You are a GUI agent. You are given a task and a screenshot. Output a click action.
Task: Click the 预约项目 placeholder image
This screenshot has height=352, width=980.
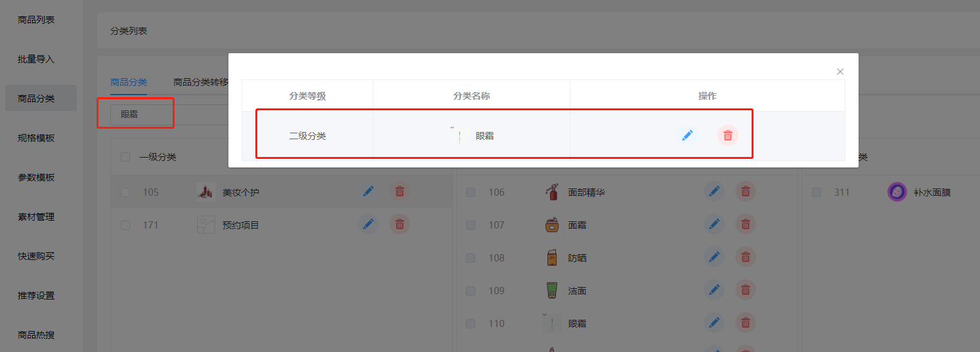206,225
